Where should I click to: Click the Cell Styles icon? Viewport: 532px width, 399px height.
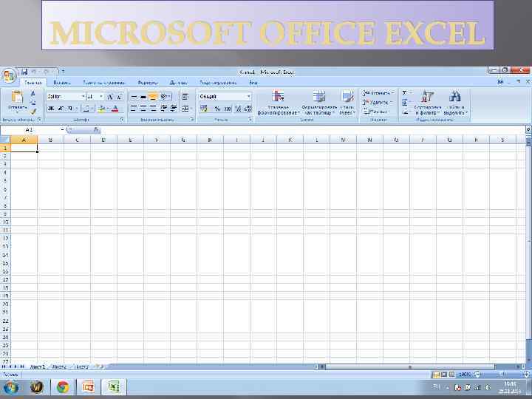point(347,96)
